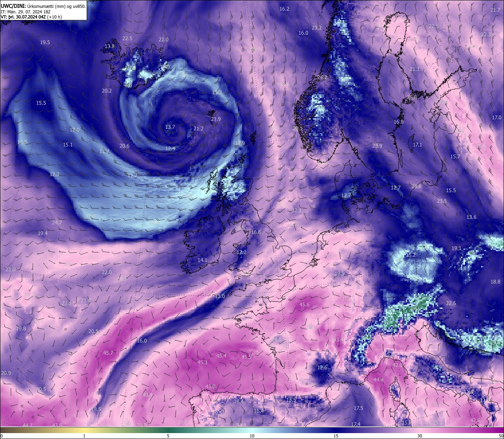504x439 pixels.
Task: Select the 45.6 value over France
Action: pyautogui.click(x=304, y=304)
